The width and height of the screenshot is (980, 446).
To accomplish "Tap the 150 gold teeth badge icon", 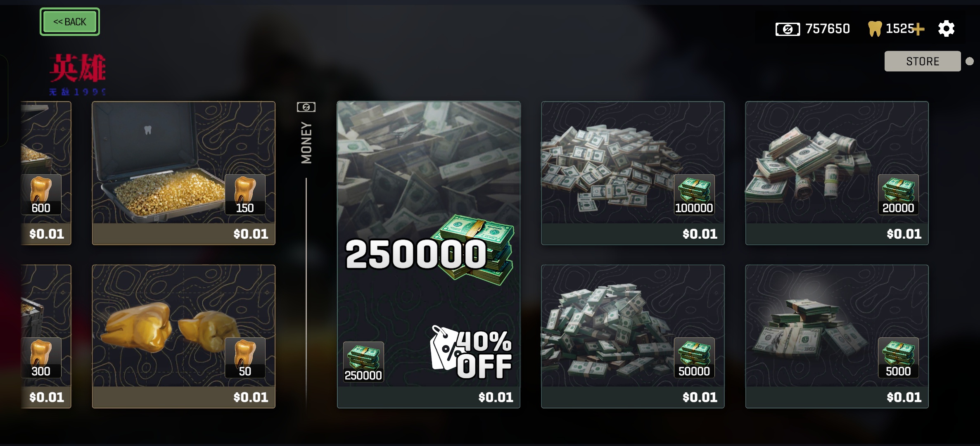I will coord(245,194).
